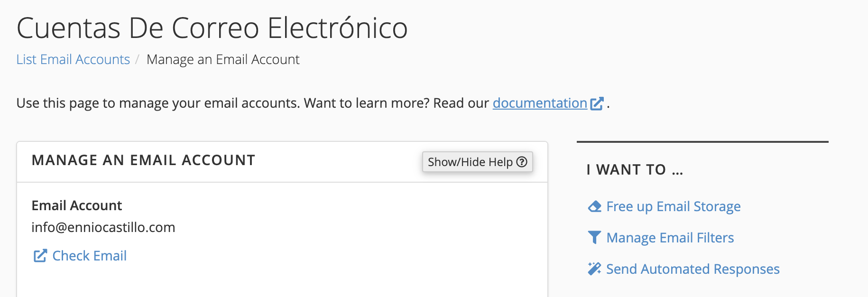The height and width of the screenshot is (297, 868).
Task: Open Free up Email Storage link
Action: (673, 206)
